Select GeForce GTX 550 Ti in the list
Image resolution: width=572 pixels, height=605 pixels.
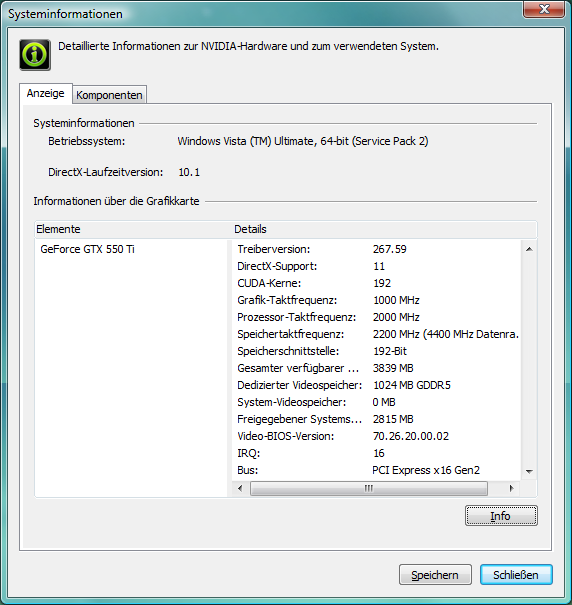click(x=88, y=249)
